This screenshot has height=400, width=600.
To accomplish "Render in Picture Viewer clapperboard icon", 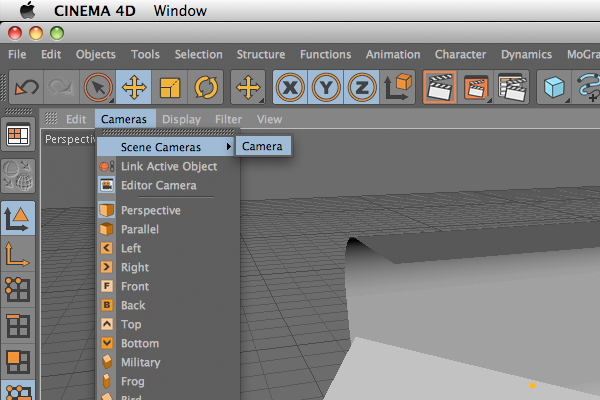I will pos(476,87).
